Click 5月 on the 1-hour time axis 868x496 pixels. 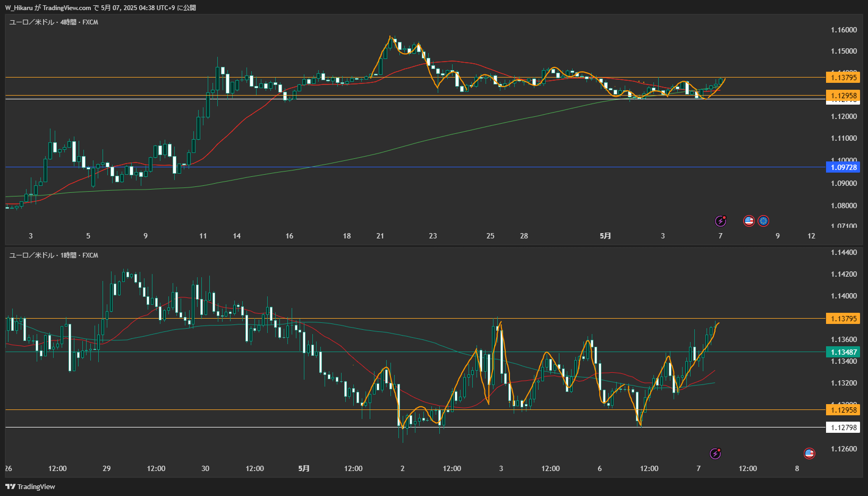click(x=304, y=468)
